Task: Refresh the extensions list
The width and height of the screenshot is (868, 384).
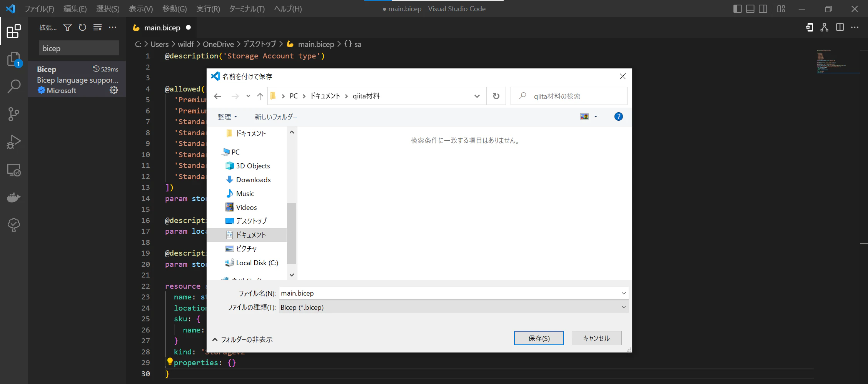Action: (x=82, y=27)
